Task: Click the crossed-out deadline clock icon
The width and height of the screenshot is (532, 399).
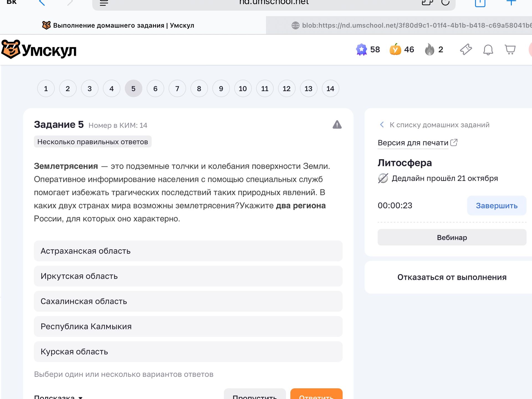Action: [x=383, y=178]
